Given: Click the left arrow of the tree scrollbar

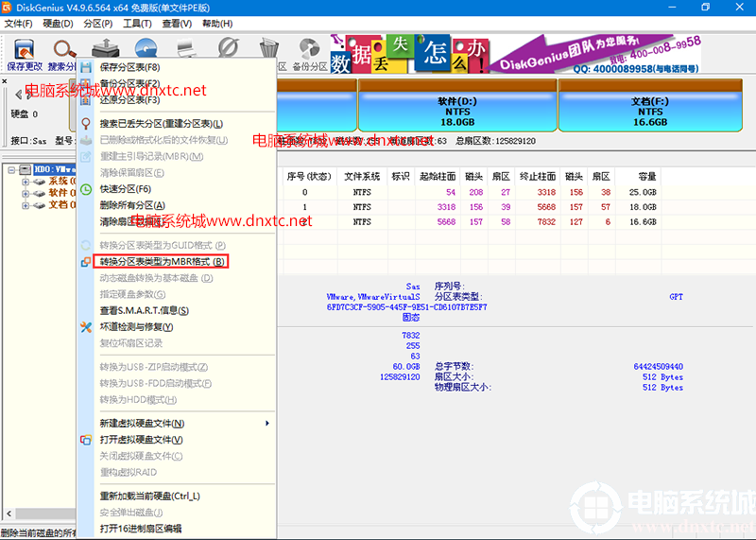Looking at the screenshot, I should coord(9,514).
